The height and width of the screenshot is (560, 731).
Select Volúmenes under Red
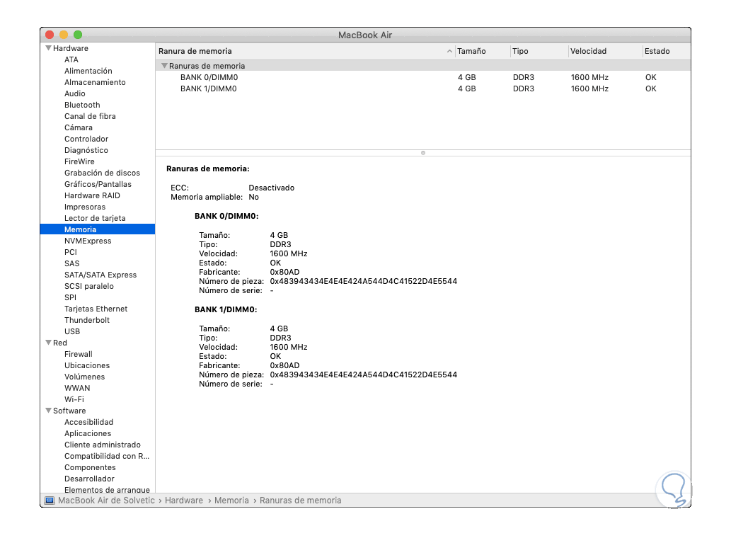(x=84, y=377)
